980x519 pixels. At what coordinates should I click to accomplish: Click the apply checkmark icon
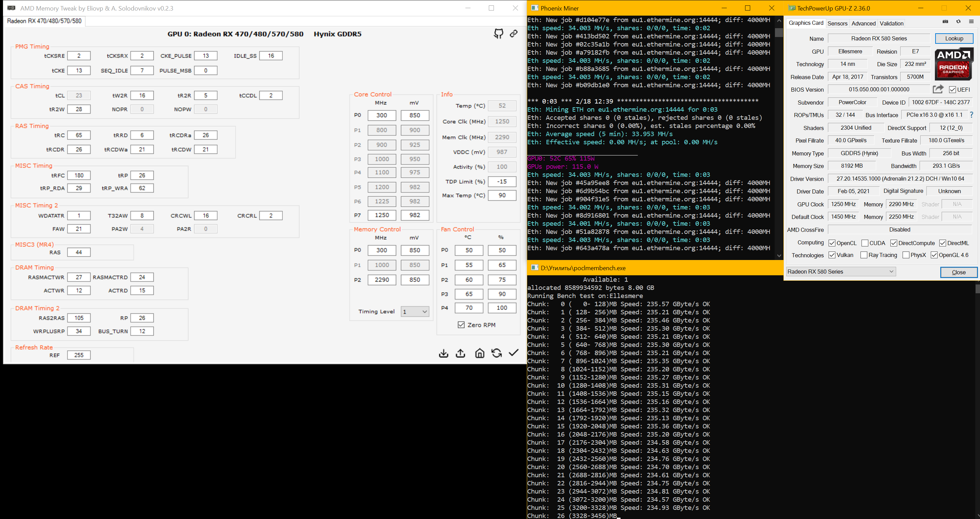coord(514,353)
